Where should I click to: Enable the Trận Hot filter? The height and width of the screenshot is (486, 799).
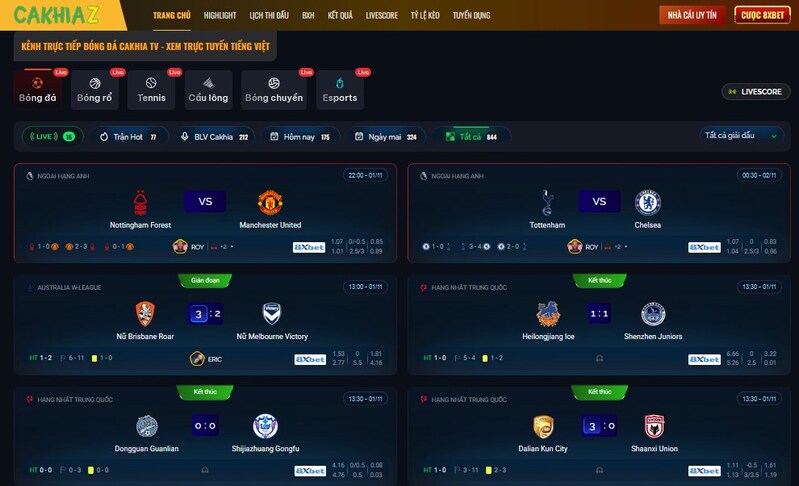point(129,137)
